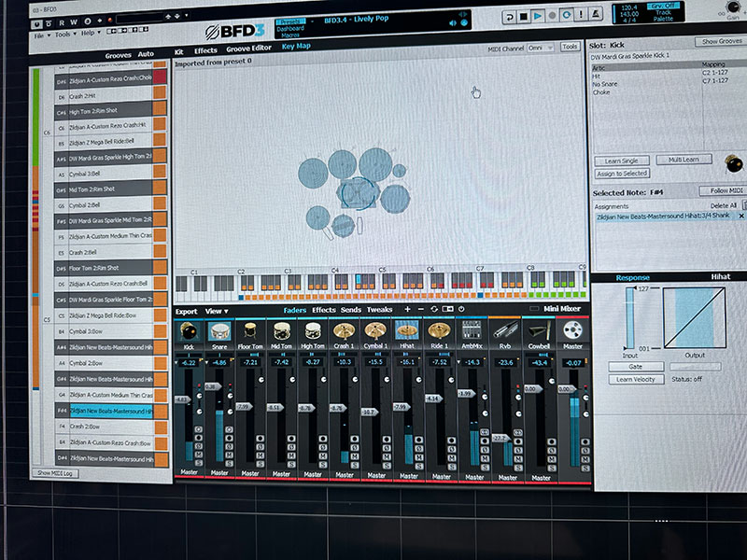Image resolution: width=747 pixels, height=560 pixels.
Task: Click the Show Grooves button
Action: tap(721, 41)
